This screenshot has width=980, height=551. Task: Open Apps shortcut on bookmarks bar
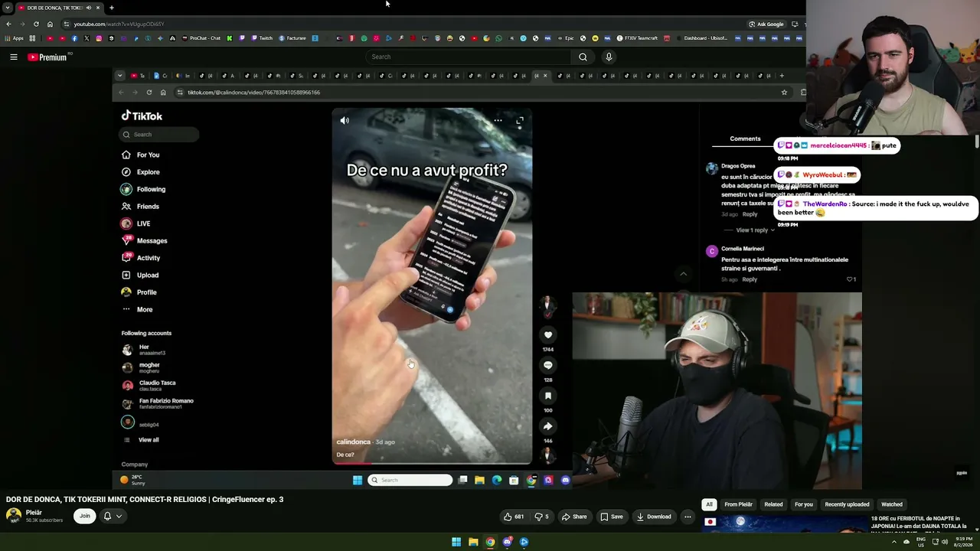(x=15, y=38)
